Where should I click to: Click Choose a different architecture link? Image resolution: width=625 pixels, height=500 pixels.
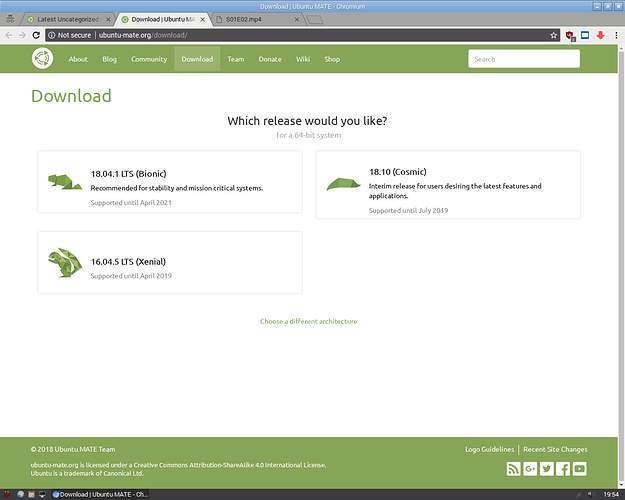[x=309, y=321]
